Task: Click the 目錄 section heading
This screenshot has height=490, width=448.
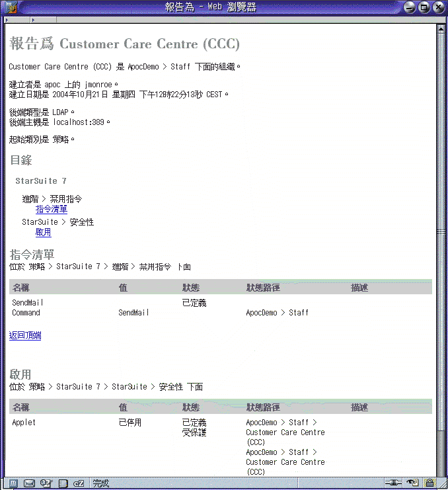Action: tap(21, 160)
